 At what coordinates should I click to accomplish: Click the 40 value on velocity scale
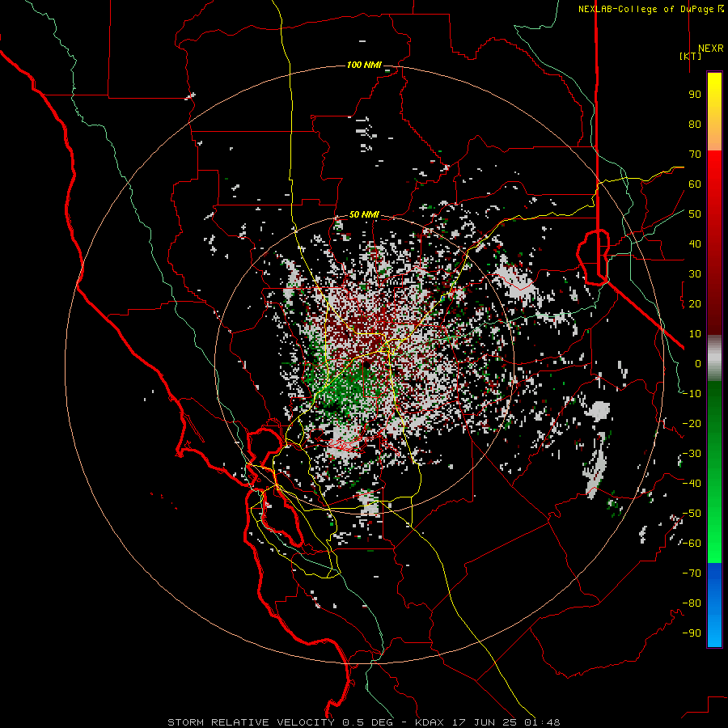(x=695, y=243)
